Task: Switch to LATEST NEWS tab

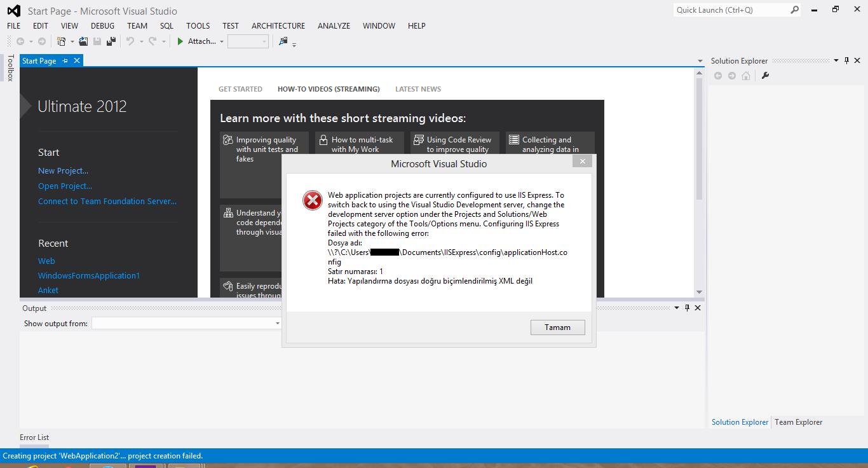Action: coord(418,89)
